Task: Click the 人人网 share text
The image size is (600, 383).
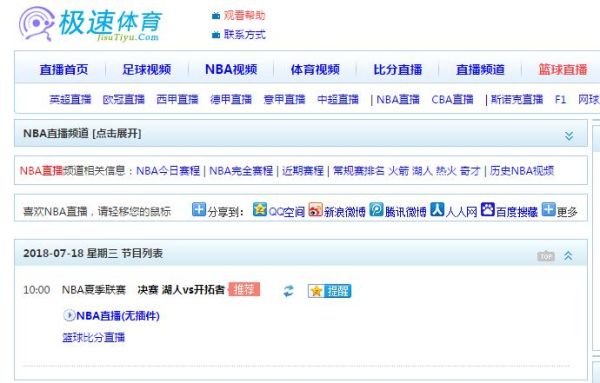Action: 462,212
